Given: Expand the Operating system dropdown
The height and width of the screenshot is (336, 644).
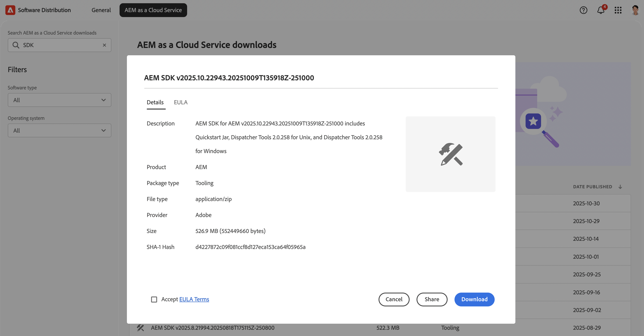Looking at the screenshot, I should pyautogui.click(x=60, y=131).
